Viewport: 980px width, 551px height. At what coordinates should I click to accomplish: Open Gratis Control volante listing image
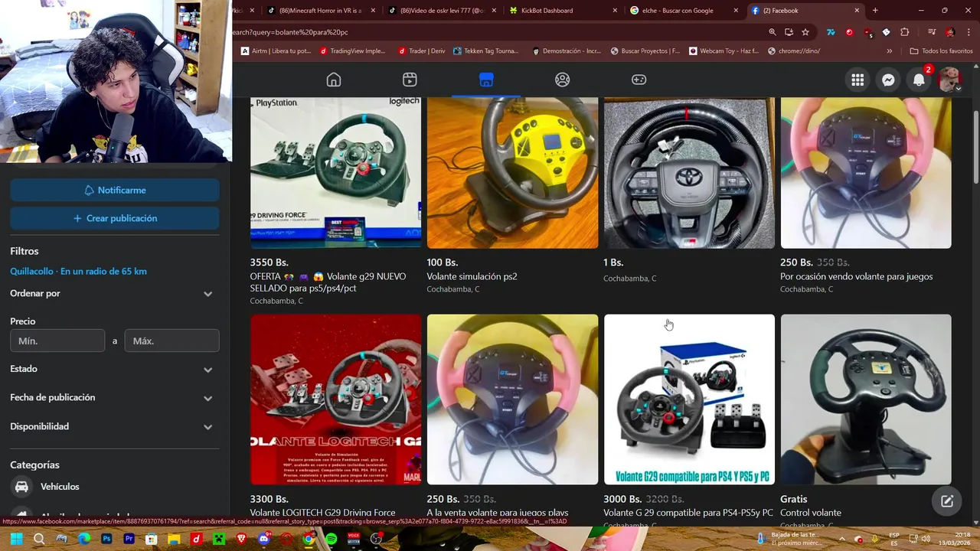[x=866, y=399]
